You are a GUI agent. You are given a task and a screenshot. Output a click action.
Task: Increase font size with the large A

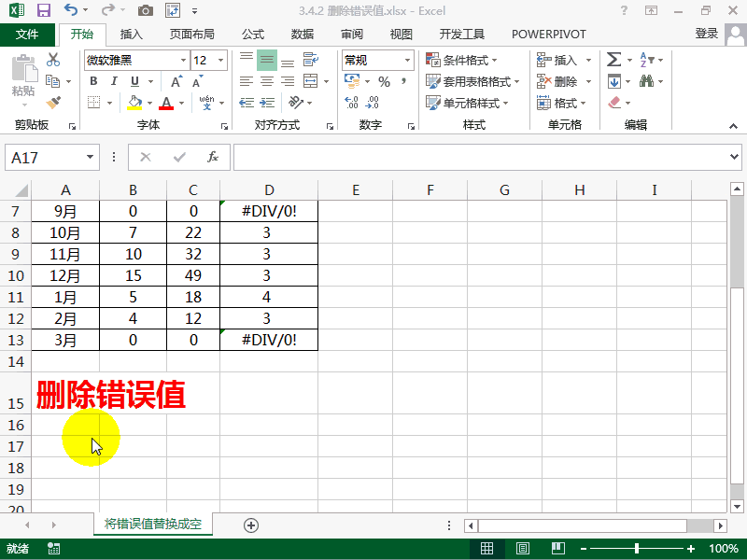176,81
